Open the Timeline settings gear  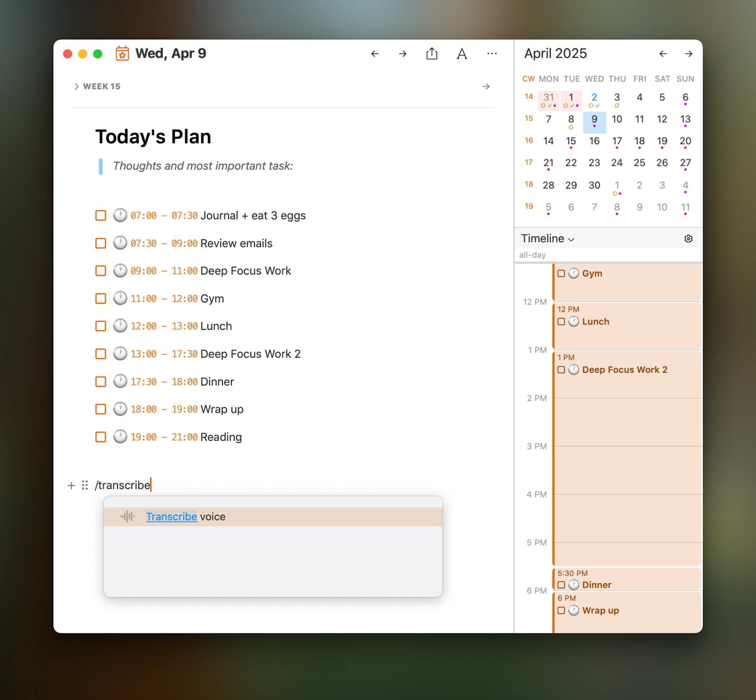click(688, 239)
